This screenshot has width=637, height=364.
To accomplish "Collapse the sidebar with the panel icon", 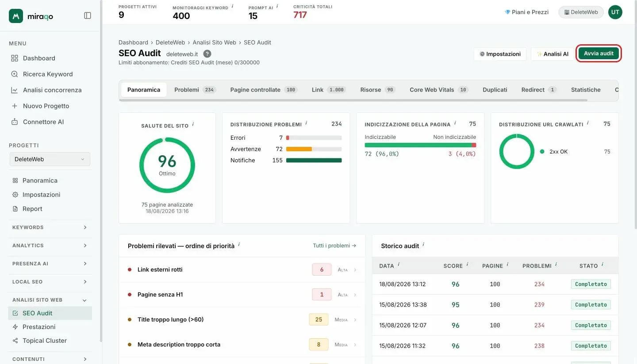I will pyautogui.click(x=88, y=15).
